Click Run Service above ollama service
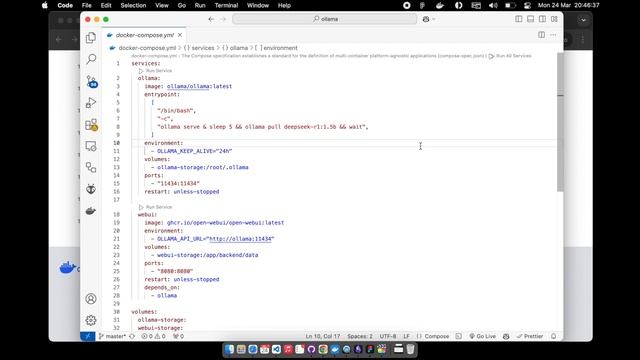This screenshot has height=360, width=640. (x=155, y=71)
